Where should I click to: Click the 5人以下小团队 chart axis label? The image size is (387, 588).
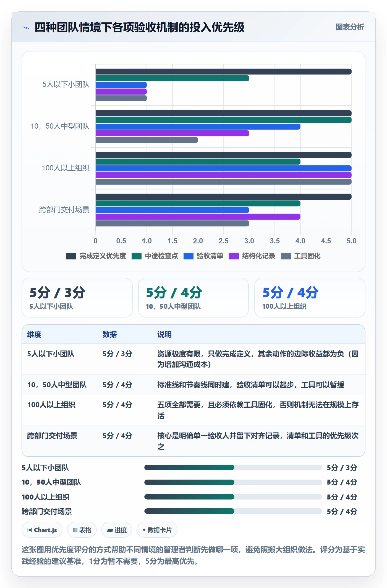pyautogui.click(x=66, y=85)
